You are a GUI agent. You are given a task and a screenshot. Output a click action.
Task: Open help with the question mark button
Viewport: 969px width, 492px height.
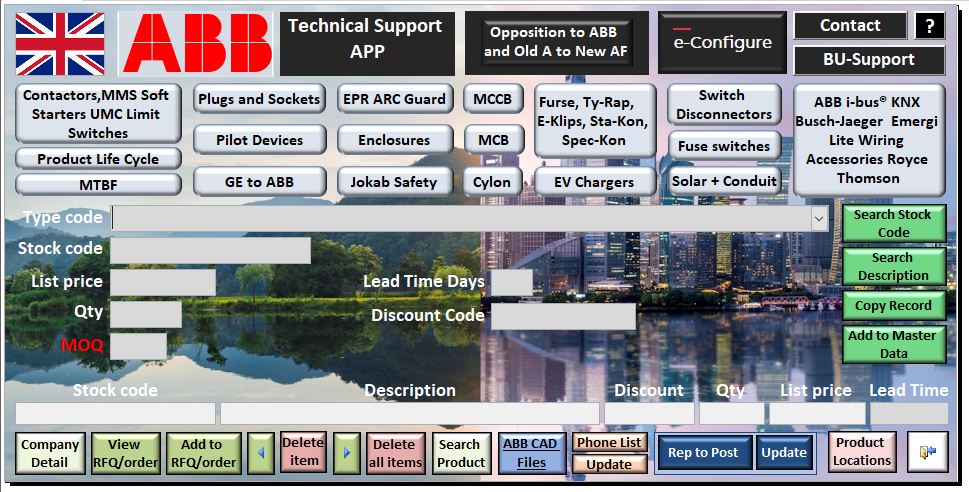(929, 26)
